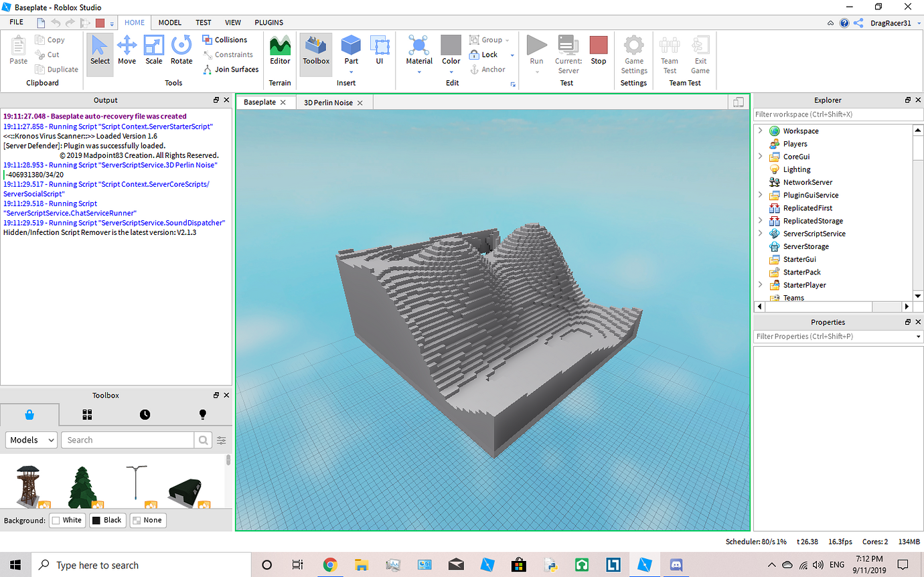The image size is (924, 577).
Task: Click the Copy command
Action: coord(50,40)
